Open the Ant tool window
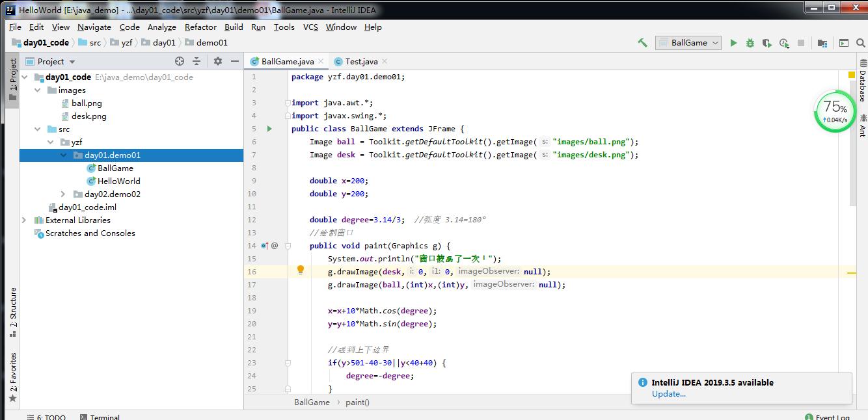 coord(863,125)
